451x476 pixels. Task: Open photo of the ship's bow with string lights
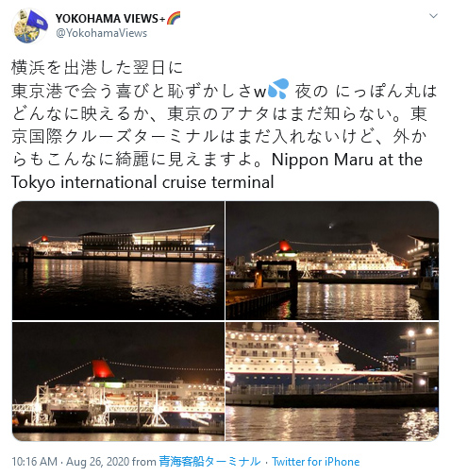pos(332,382)
